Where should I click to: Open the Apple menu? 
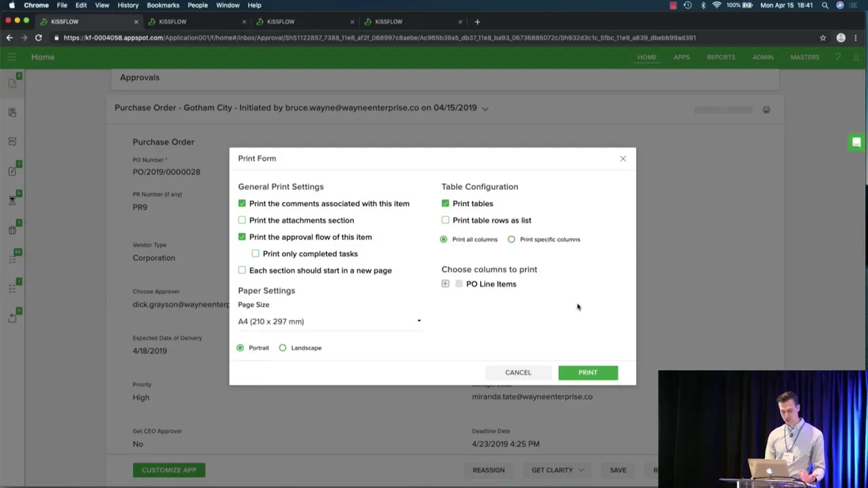point(12,5)
